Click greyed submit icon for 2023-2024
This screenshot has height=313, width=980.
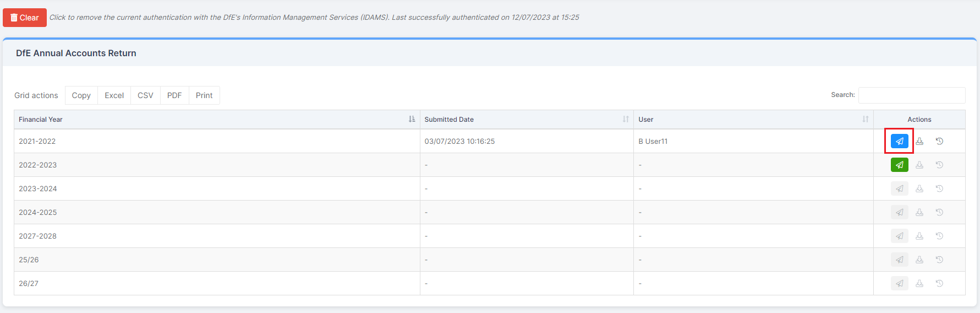[899, 188]
